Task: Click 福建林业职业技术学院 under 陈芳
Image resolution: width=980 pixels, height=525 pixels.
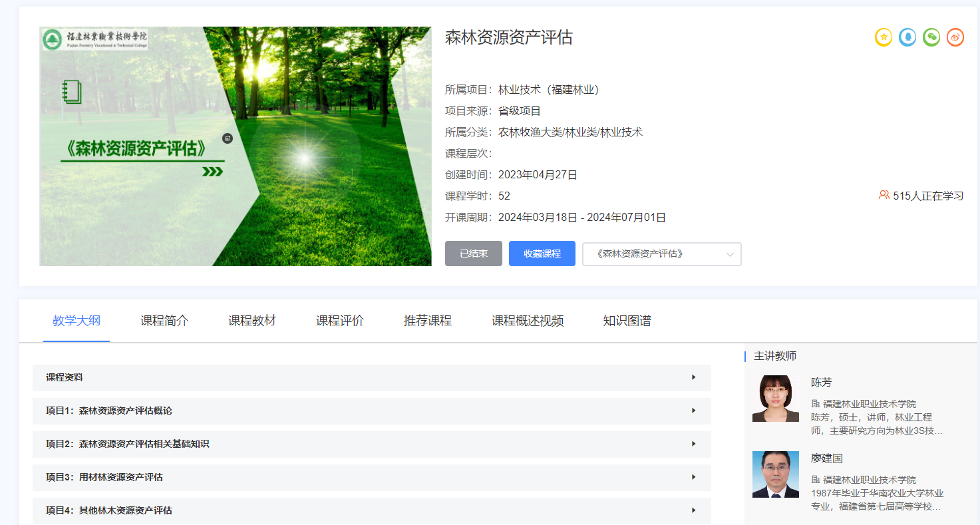Action: point(870,404)
